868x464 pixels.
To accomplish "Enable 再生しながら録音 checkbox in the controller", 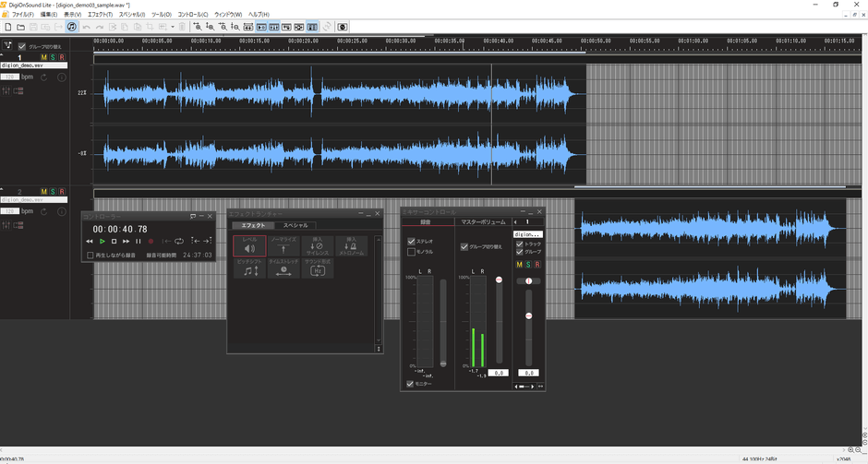I will pos(90,256).
